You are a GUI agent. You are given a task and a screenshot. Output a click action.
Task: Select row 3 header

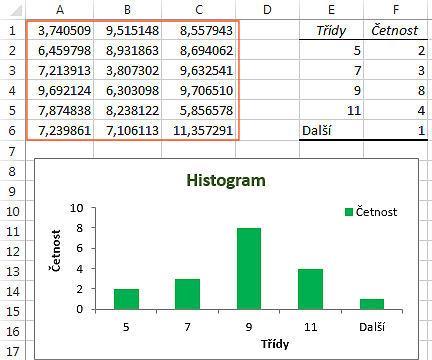[13, 70]
